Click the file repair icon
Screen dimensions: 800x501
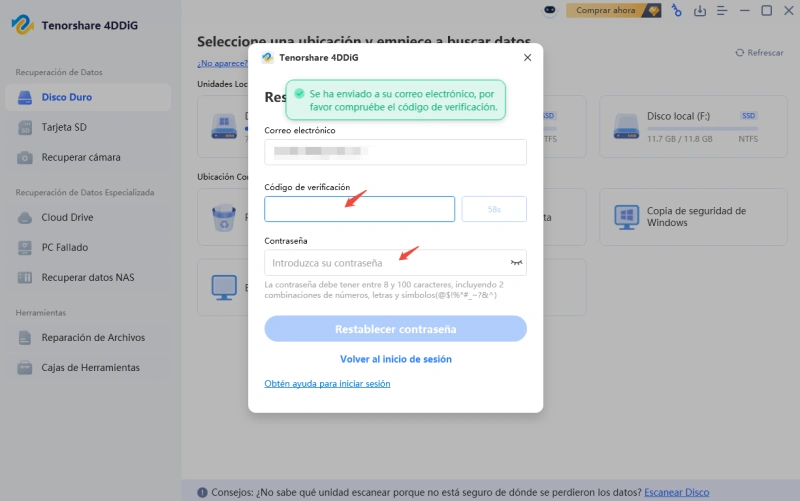point(24,337)
